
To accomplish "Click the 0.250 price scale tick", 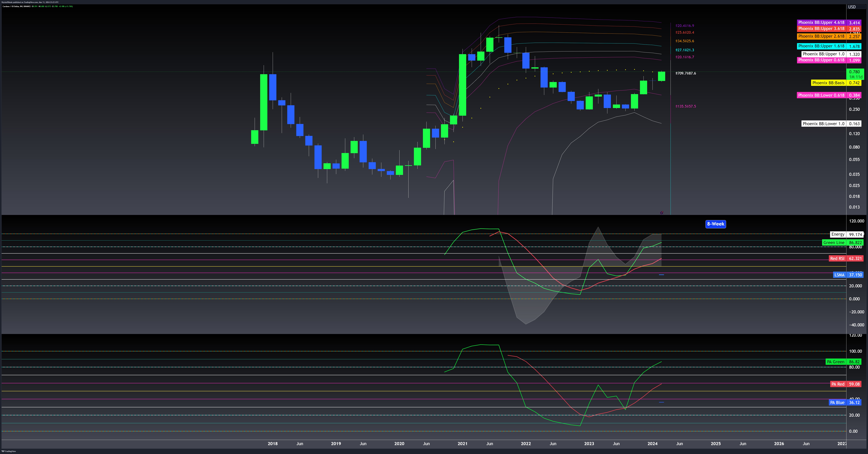I will pyautogui.click(x=854, y=109).
